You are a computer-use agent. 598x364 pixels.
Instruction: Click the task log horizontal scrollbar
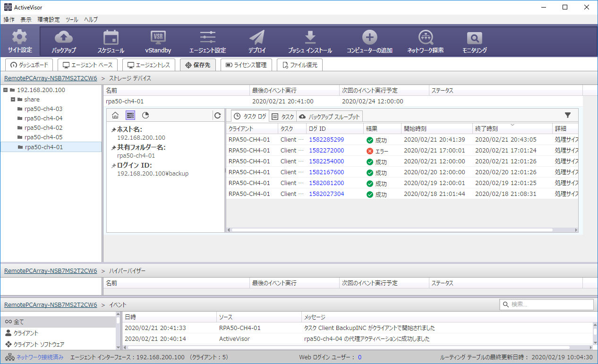tap(392, 230)
